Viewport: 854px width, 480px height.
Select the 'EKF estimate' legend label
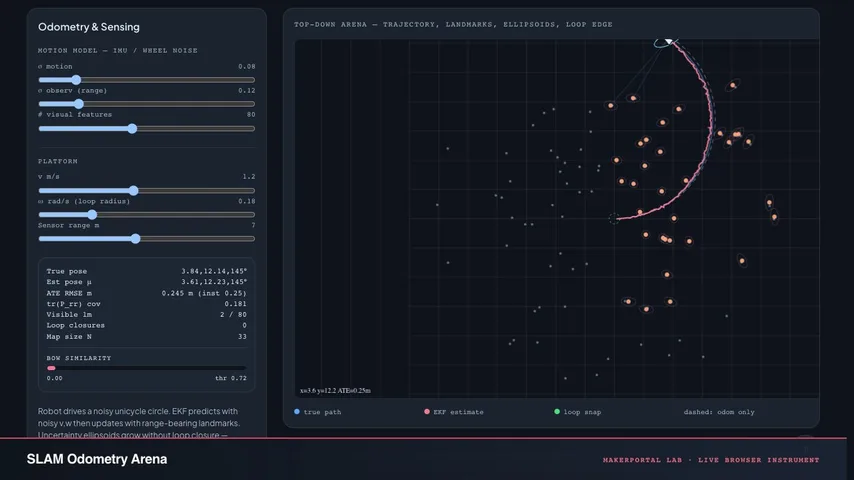coord(459,412)
